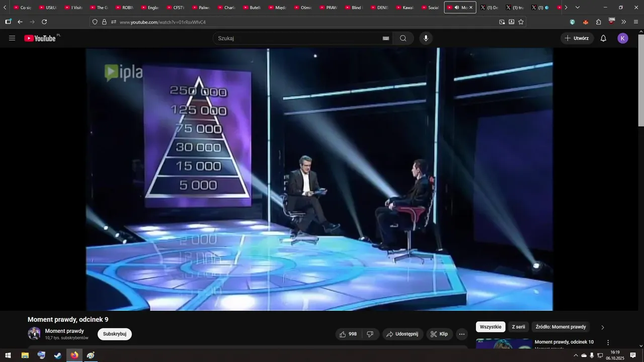List all tabs dropdown

click(577, 8)
